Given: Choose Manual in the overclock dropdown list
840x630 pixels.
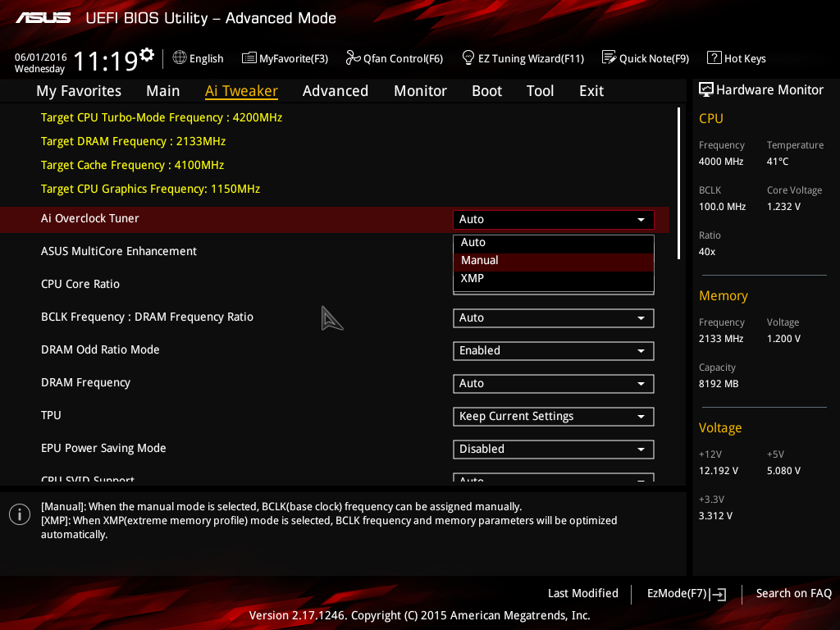Looking at the screenshot, I should click(x=554, y=260).
